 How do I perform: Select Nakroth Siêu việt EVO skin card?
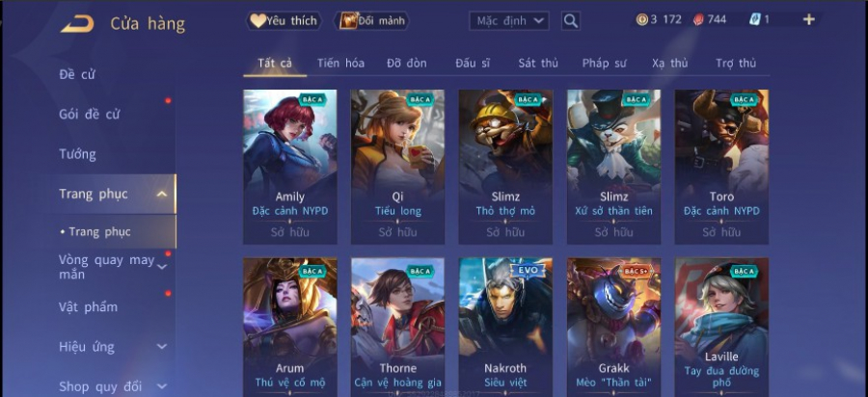(505, 328)
